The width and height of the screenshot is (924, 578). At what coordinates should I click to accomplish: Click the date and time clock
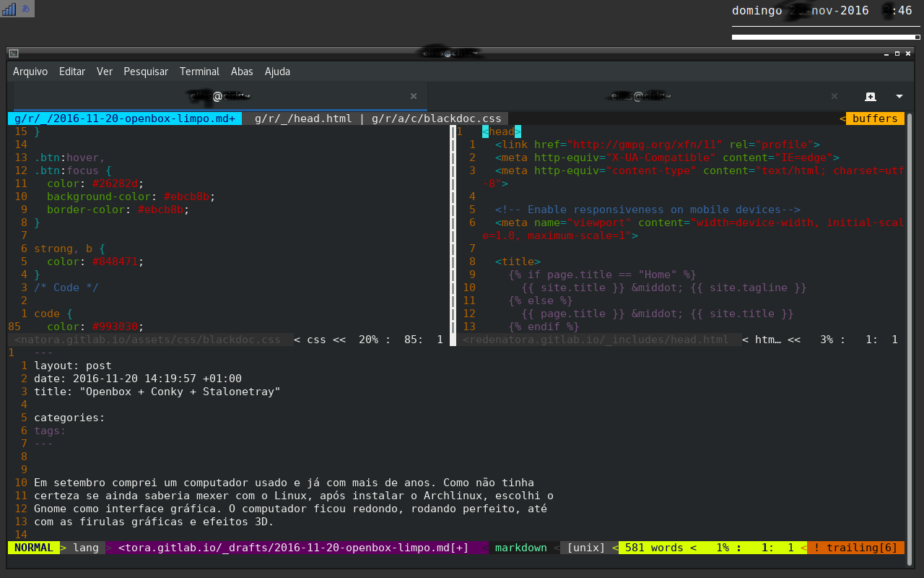[x=822, y=10]
